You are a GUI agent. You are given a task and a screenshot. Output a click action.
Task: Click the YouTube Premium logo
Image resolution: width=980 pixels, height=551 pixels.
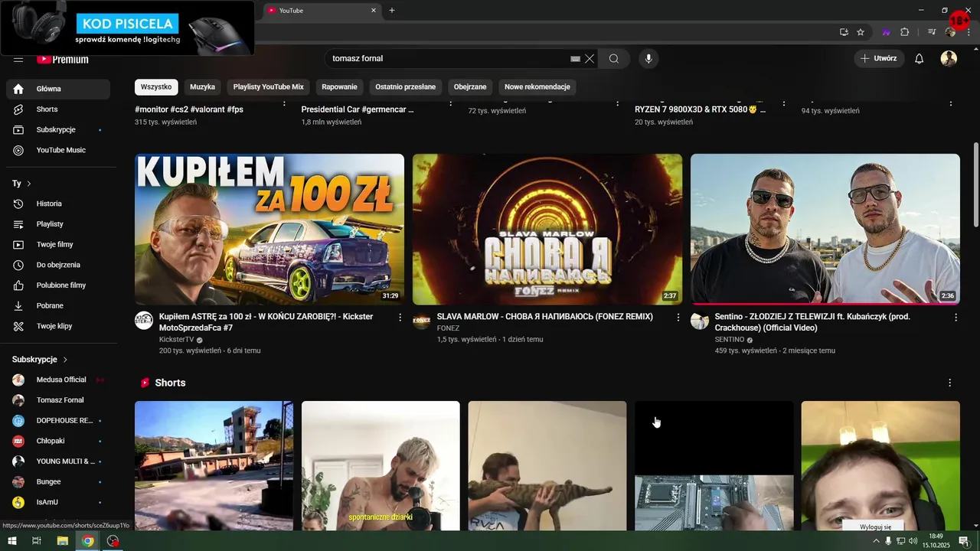pyautogui.click(x=63, y=59)
